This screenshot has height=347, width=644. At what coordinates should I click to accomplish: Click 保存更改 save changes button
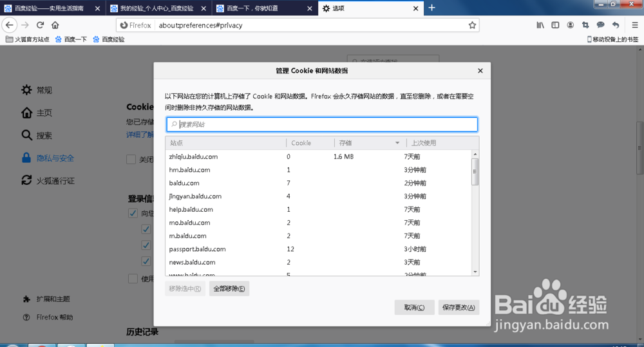tap(459, 308)
